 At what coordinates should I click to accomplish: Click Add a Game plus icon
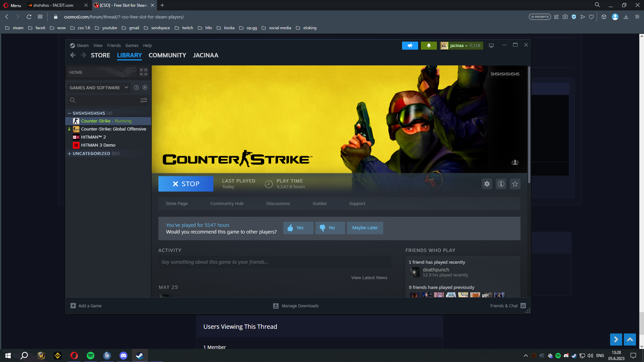(73, 306)
